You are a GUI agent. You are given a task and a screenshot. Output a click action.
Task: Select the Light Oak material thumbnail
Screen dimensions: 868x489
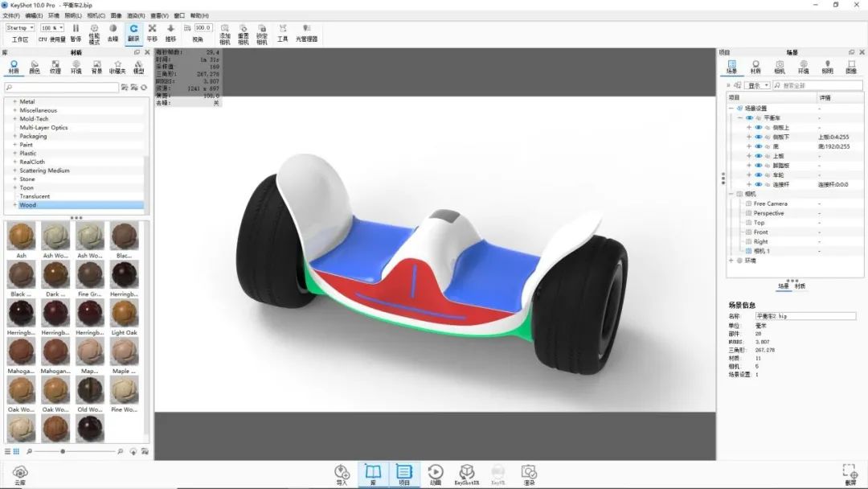click(125, 314)
